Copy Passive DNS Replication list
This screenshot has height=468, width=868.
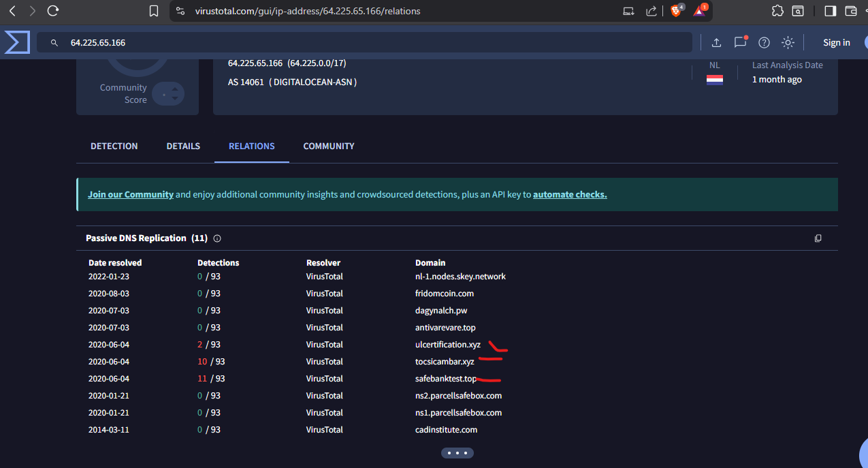818,238
